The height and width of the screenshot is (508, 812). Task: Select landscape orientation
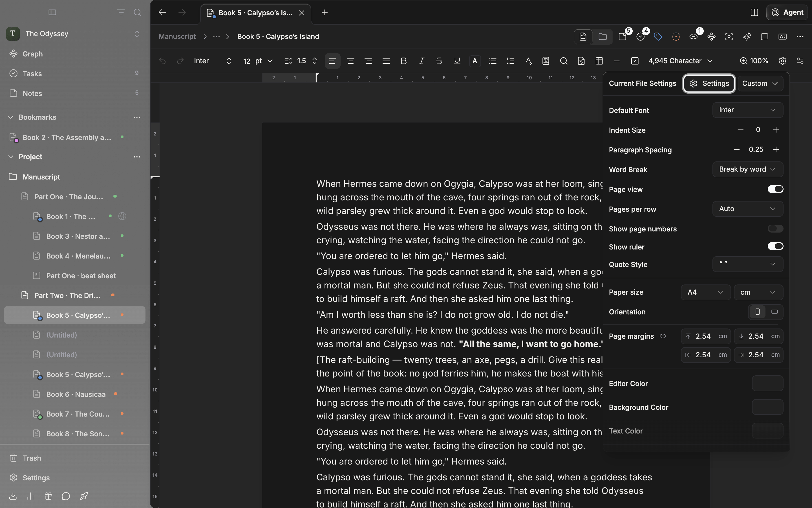(775, 312)
